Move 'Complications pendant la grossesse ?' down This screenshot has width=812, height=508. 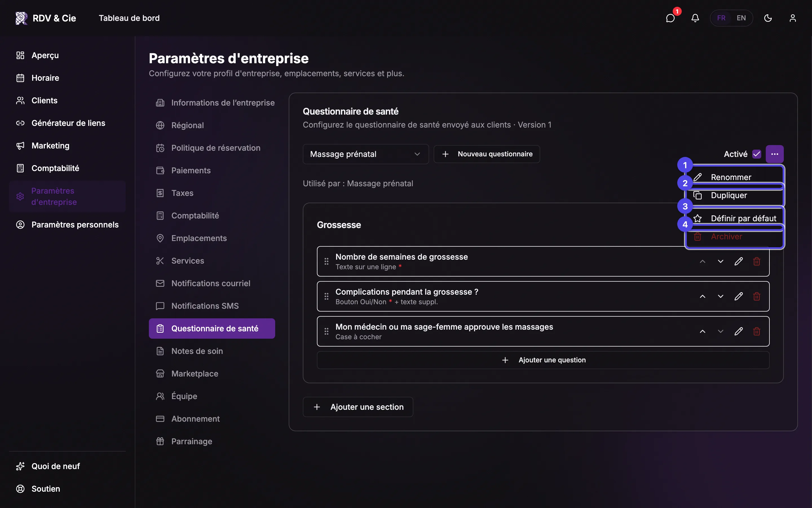tap(720, 296)
